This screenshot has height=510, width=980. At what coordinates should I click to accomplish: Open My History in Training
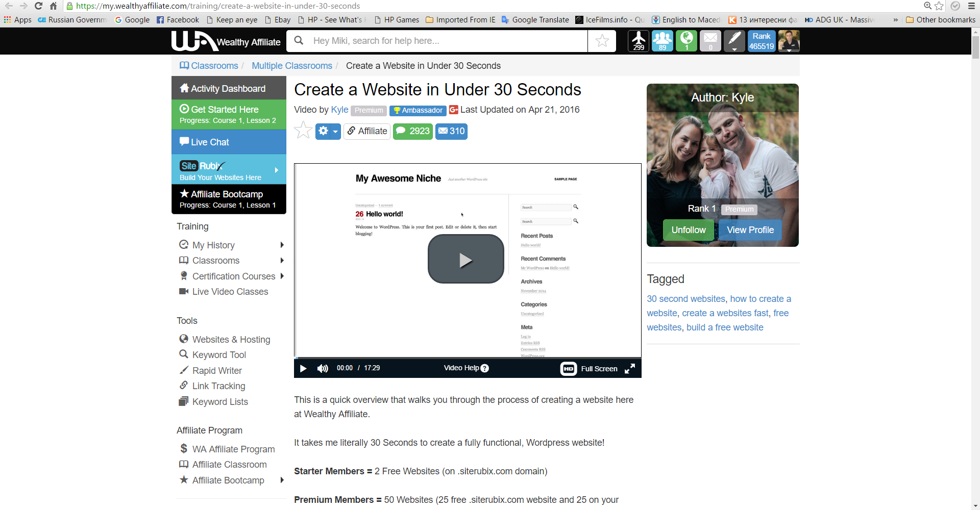pyautogui.click(x=213, y=245)
